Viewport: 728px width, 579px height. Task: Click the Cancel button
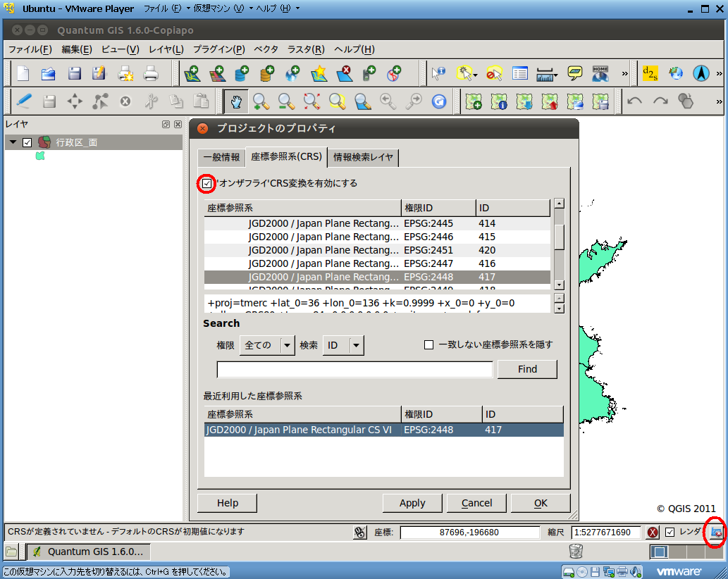476,503
